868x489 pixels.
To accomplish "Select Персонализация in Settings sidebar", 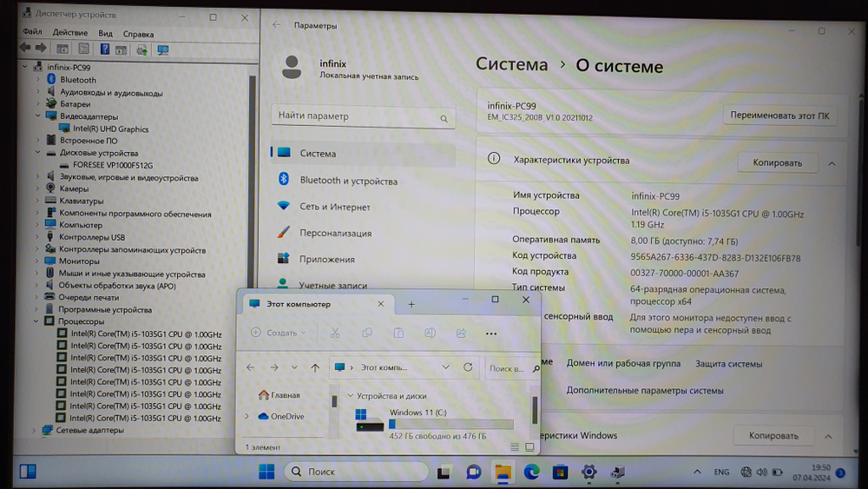I will point(335,233).
